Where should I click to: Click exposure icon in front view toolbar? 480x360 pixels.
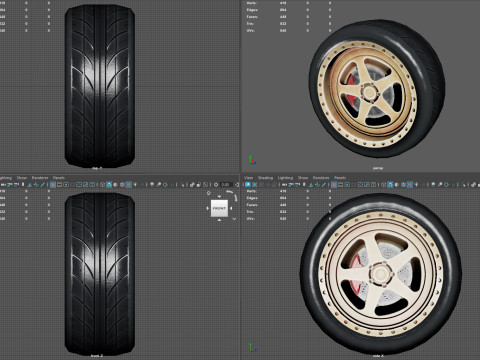[216, 184]
